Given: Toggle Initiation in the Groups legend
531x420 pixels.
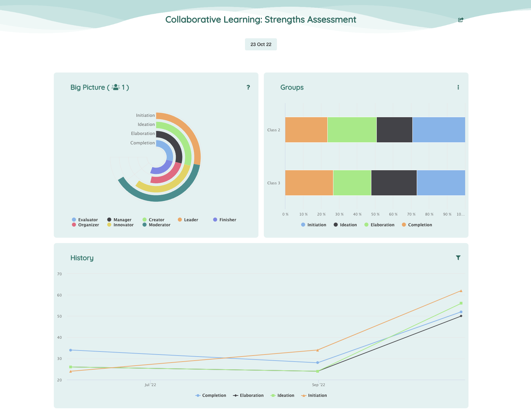Looking at the screenshot, I should (x=314, y=225).
